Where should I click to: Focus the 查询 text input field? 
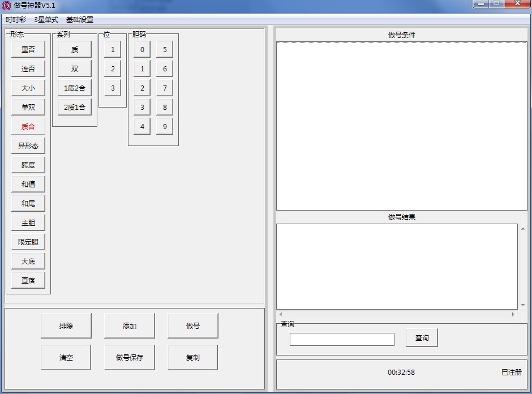[x=342, y=339]
